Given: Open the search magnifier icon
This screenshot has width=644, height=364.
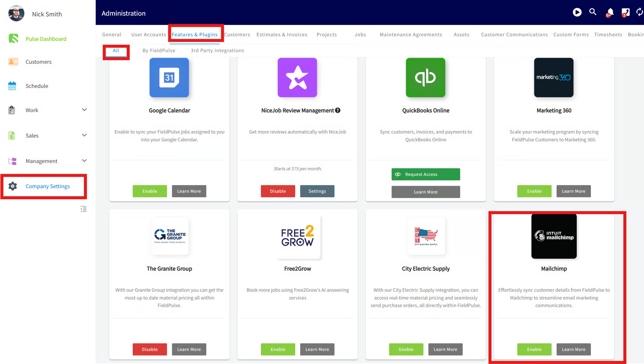Looking at the screenshot, I should point(593,12).
